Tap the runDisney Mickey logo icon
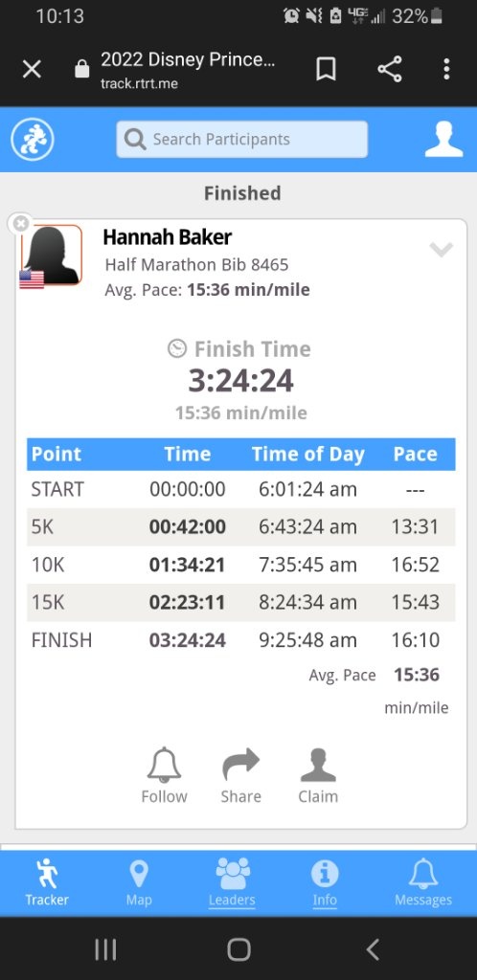477x980 pixels. 32,140
